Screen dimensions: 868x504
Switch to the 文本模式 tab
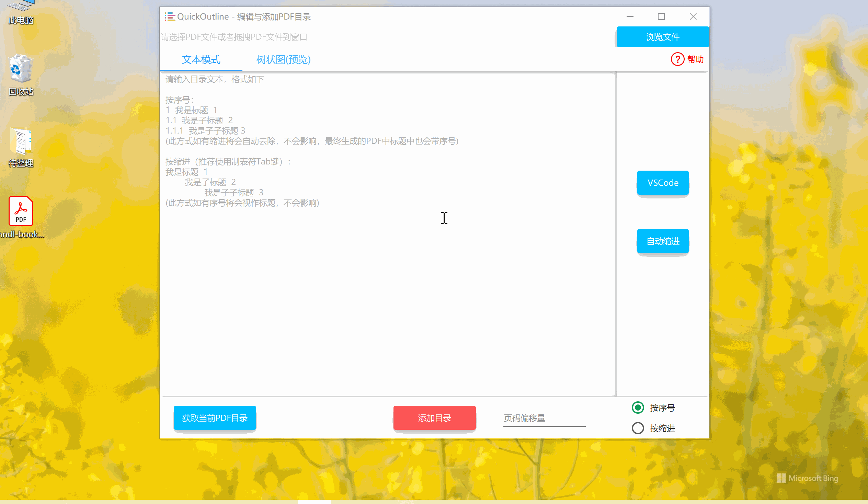point(201,60)
